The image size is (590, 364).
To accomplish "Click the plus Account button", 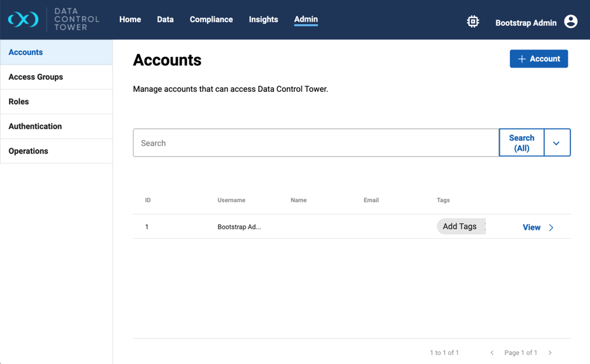I will [539, 59].
